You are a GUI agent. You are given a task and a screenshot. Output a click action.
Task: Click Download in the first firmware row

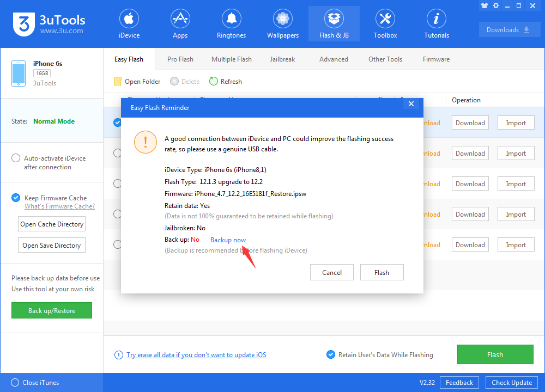(470, 123)
